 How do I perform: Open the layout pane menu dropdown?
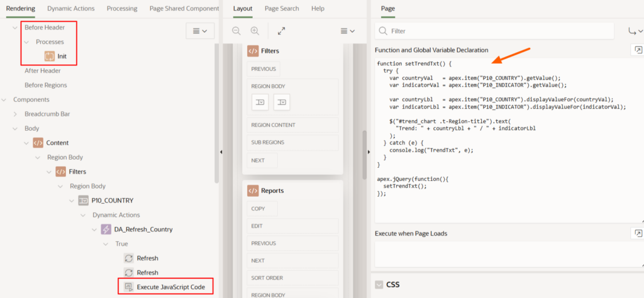[347, 31]
